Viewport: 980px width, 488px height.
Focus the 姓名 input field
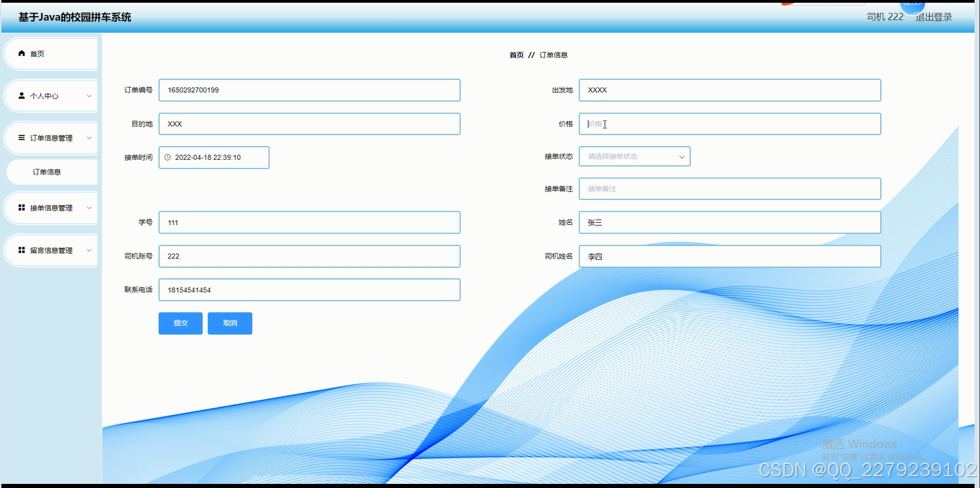point(730,222)
